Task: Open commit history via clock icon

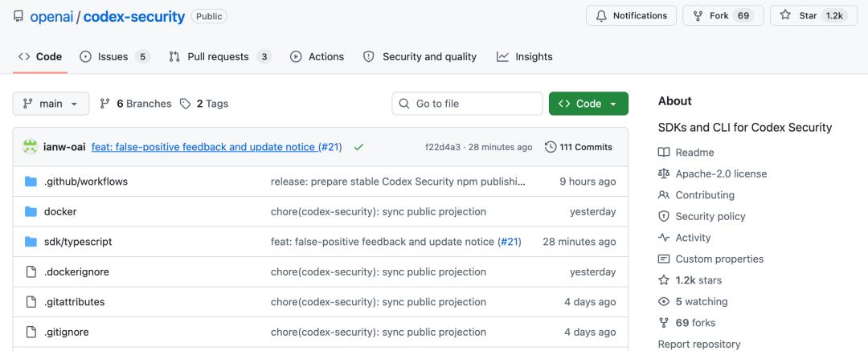Action: 551,147
